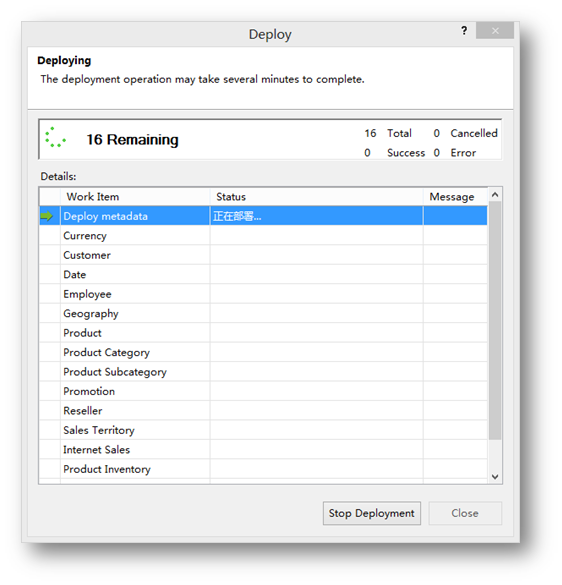Screen dimensions: 562x585
Task: Click the green spinning progress indicator
Action: (x=55, y=137)
